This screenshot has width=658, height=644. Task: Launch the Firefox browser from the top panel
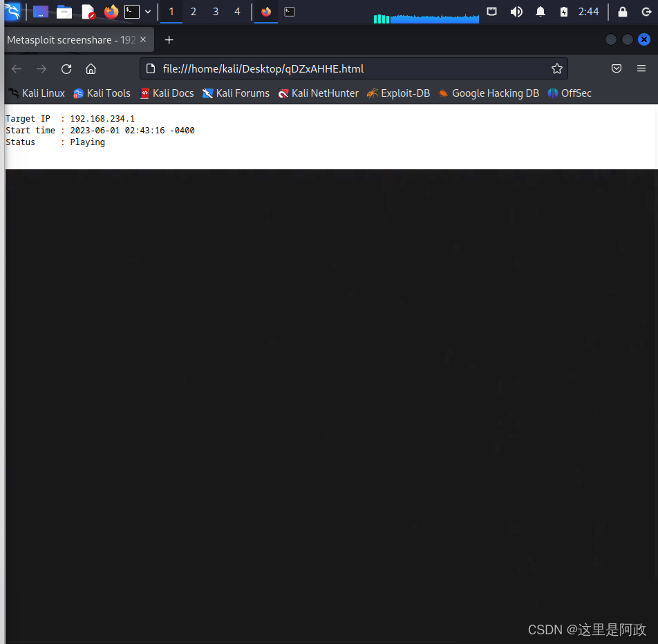pos(111,11)
